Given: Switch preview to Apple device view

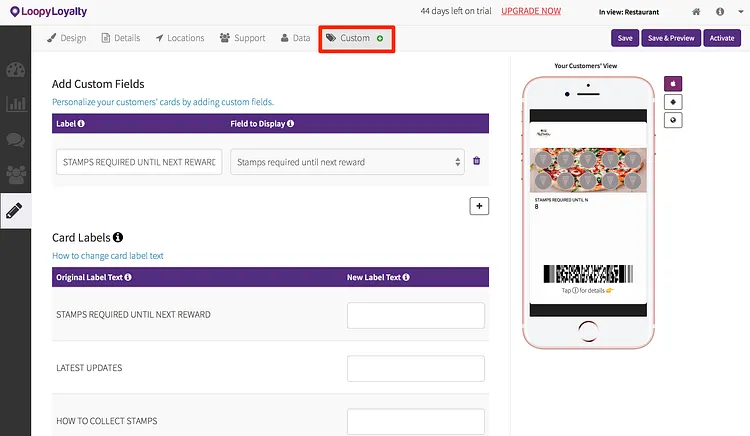Looking at the screenshot, I should 673,84.
